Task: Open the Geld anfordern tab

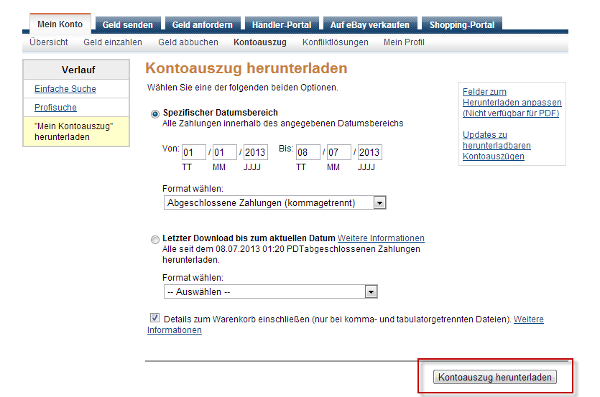Action: [x=202, y=25]
